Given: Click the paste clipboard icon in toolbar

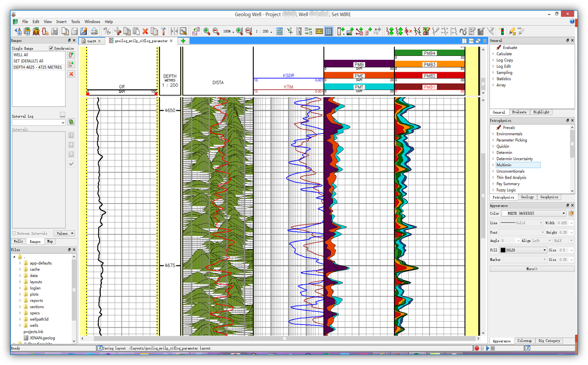Looking at the screenshot, I should pyautogui.click(x=136, y=31).
